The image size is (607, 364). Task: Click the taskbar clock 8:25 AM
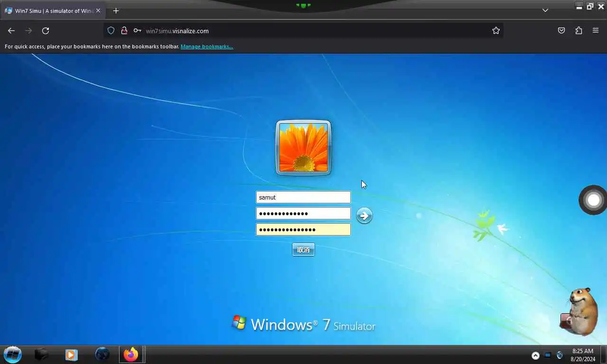tap(582, 351)
